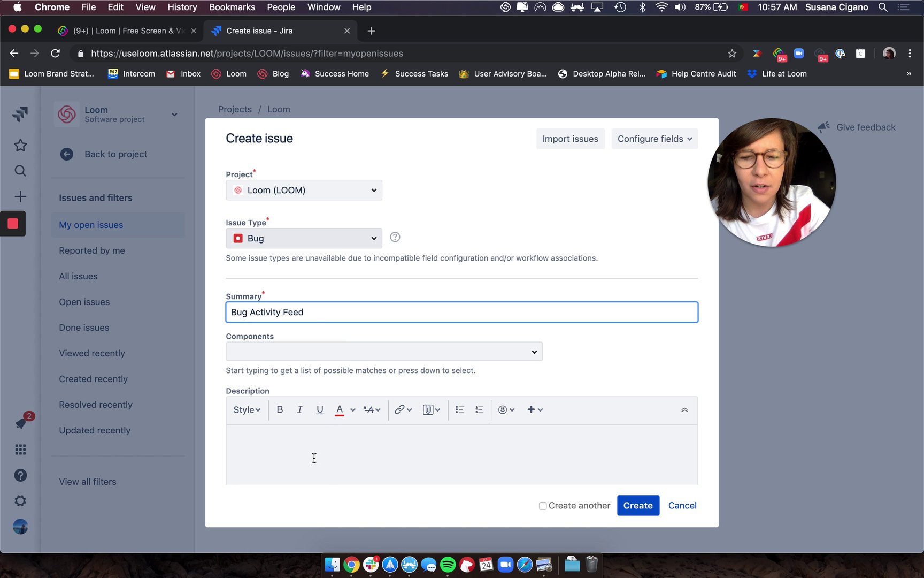Image resolution: width=924 pixels, height=578 pixels.
Task: Open the link insertion dropdown
Action: pyautogui.click(x=403, y=410)
